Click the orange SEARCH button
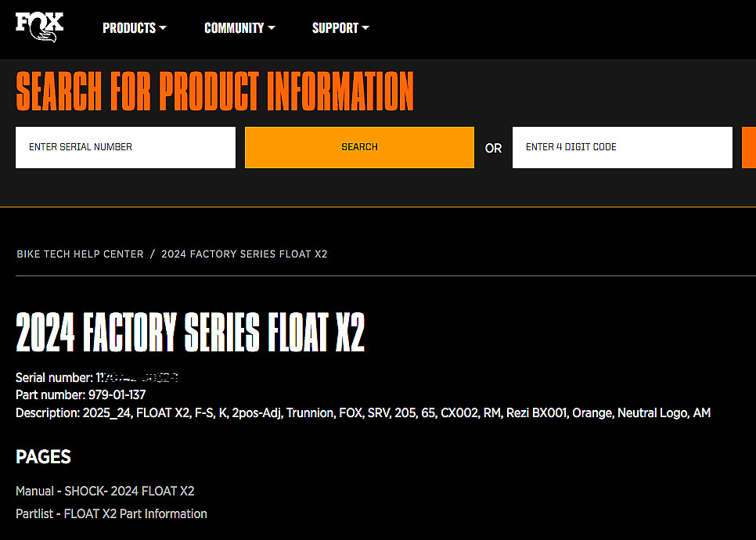Screen dimensions: 756x540 tap(360, 148)
